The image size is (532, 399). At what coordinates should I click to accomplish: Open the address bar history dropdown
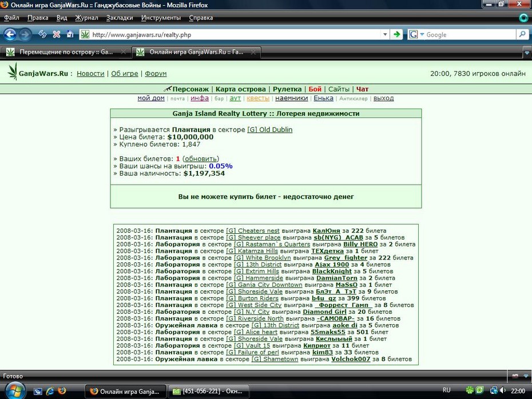pos(385,34)
